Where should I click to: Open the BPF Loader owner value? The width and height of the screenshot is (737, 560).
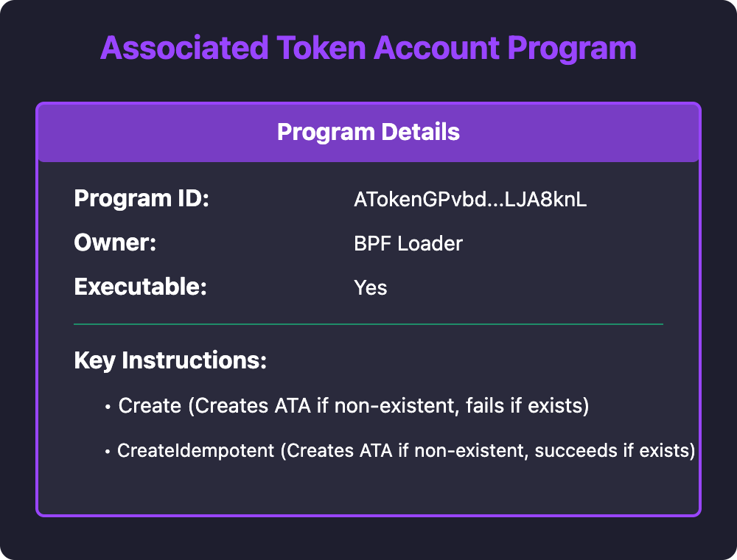[408, 243]
